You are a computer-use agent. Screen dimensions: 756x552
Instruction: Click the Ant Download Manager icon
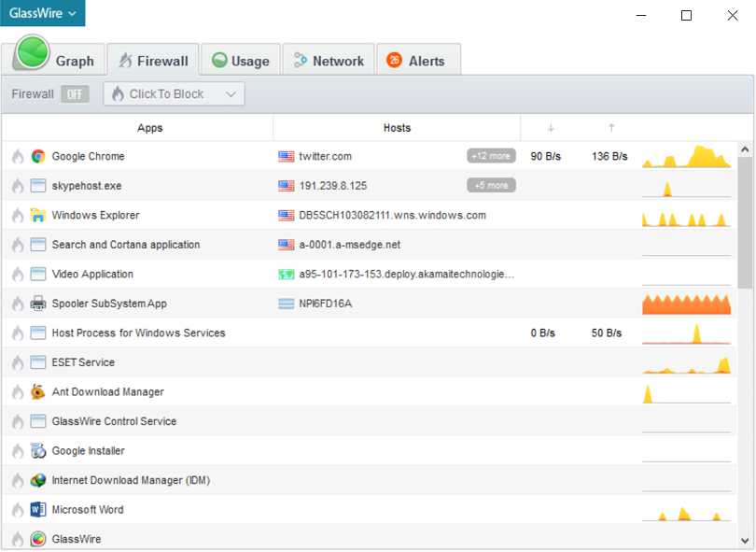tap(38, 392)
